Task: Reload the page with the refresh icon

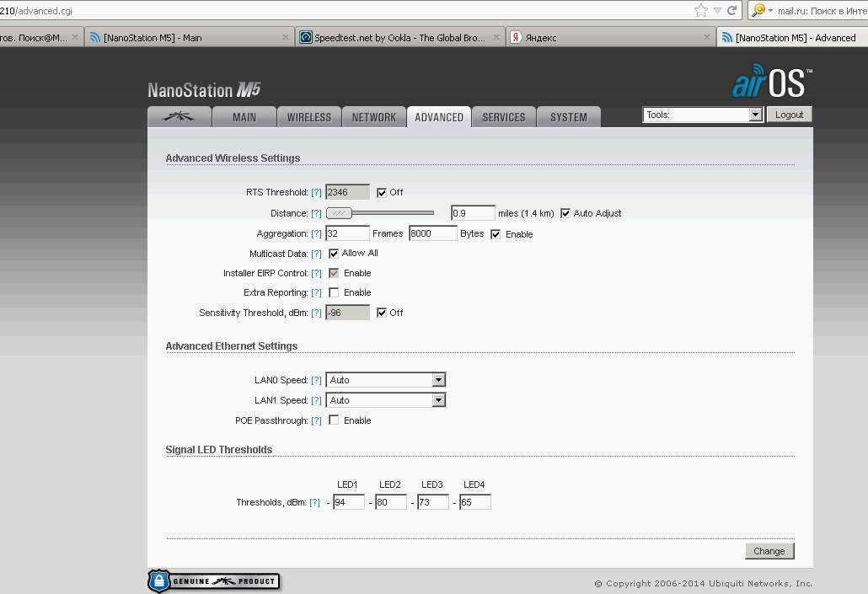Action: point(731,10)
